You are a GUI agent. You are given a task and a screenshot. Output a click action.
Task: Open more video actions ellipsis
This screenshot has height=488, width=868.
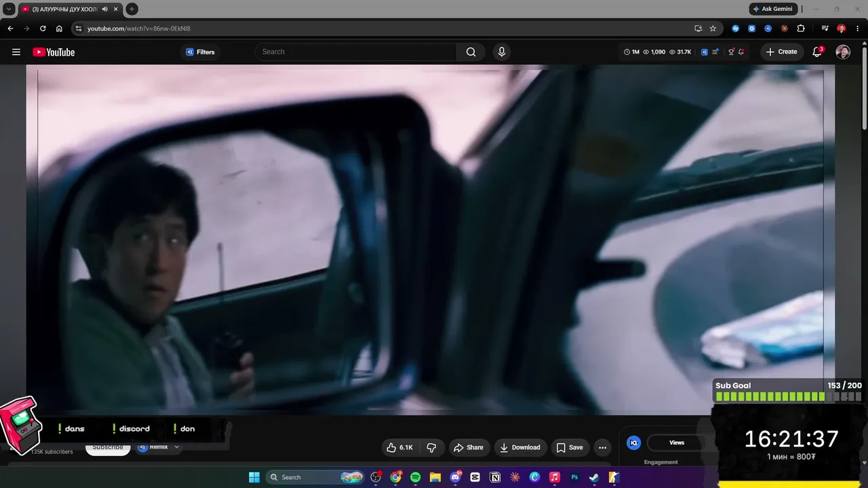(602, 447)
